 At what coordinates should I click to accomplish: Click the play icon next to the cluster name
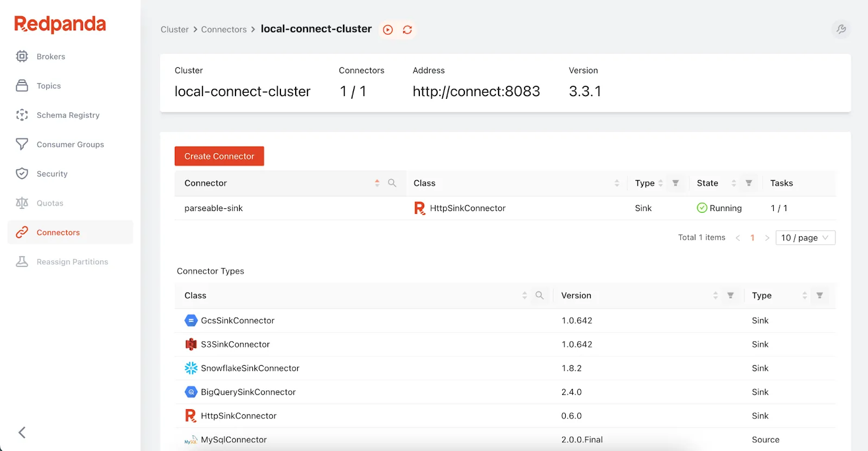[388, 30]
